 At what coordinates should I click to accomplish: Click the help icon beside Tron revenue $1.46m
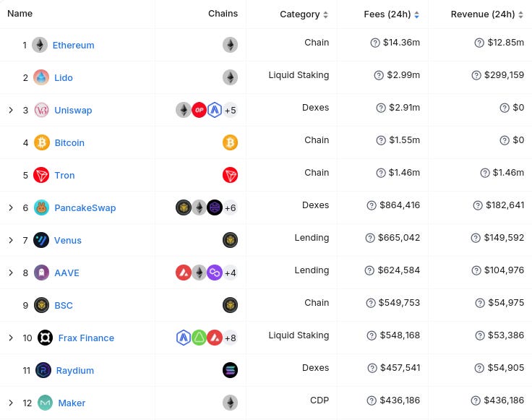[x=485, y=173]
